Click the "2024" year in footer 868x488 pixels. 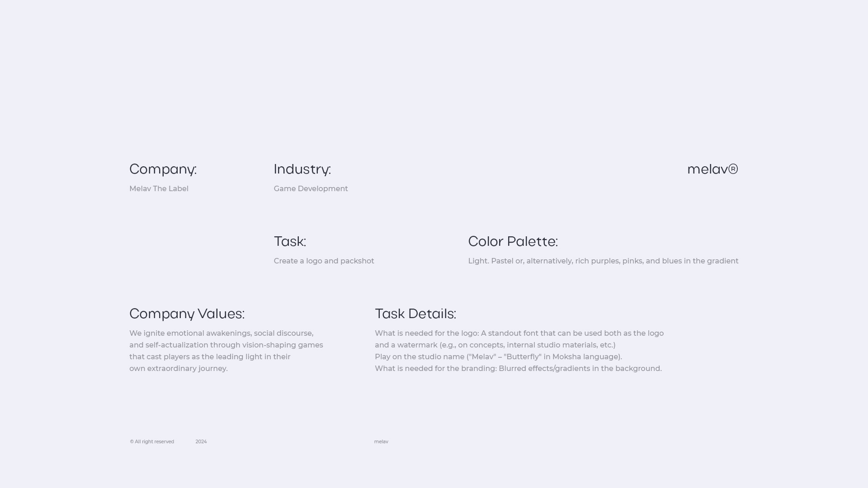pyautogui.click(x=201, y=442)
